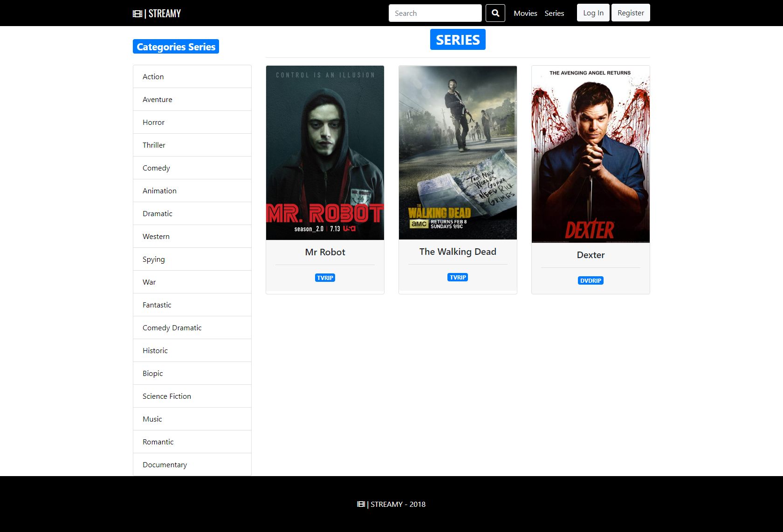Filter series by Comedy Dramatic
The width and height of the screenshot is (783, 532).
tap(192, 327)
